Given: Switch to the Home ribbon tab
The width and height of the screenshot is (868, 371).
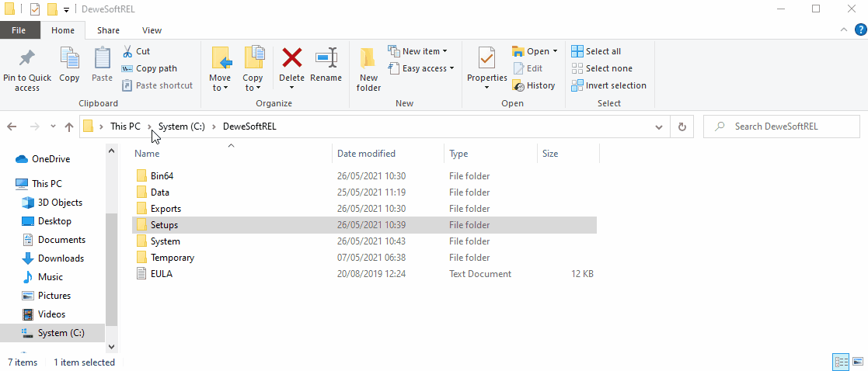Looking at the screenshot, I should pyautogui.click(x=62, y=30).
